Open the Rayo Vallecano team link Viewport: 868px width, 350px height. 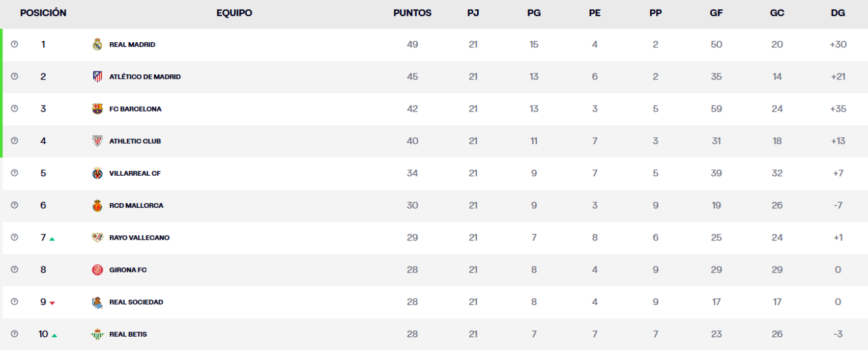pos(139,238)
